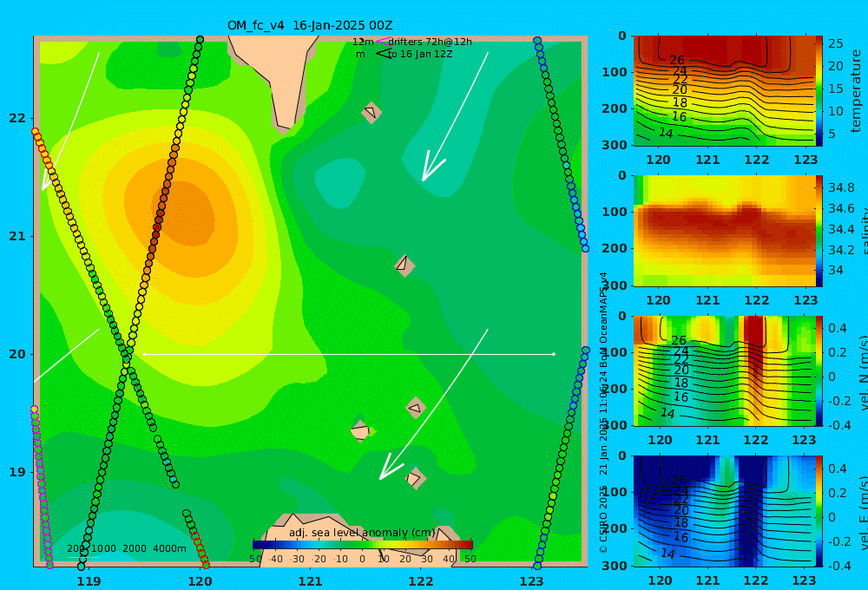Click the salinity colorbar
Image resolution: width=868 pixels, height=590 pixels.
click(x=819, y=231)
